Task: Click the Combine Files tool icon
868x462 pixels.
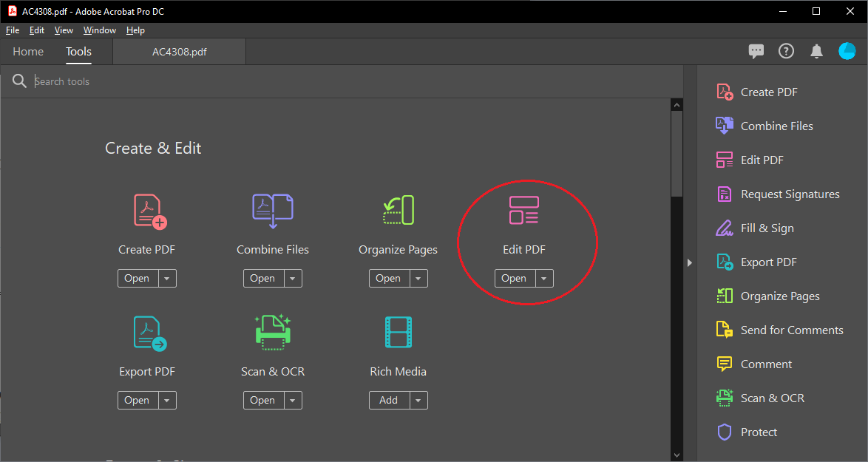Action: [x=272, y=211]
